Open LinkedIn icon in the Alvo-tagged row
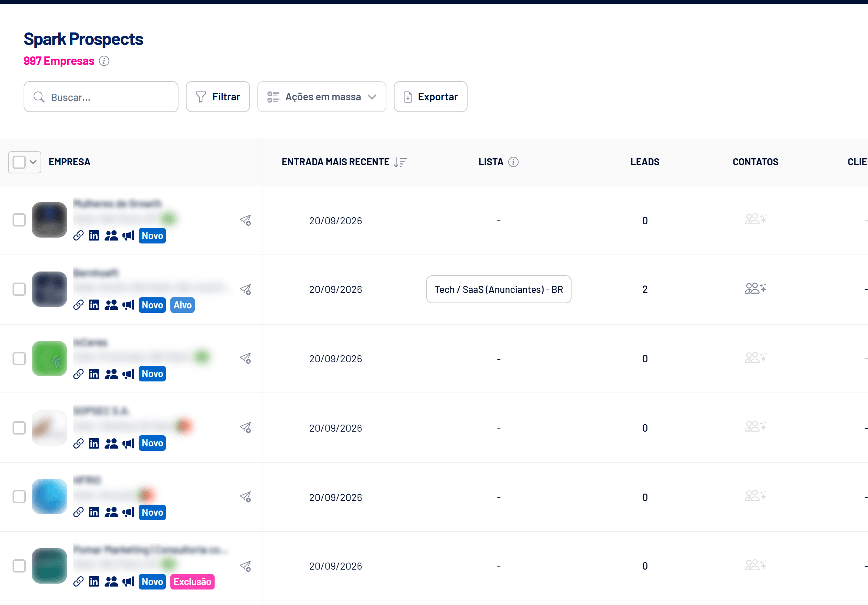 click(94, 305)
